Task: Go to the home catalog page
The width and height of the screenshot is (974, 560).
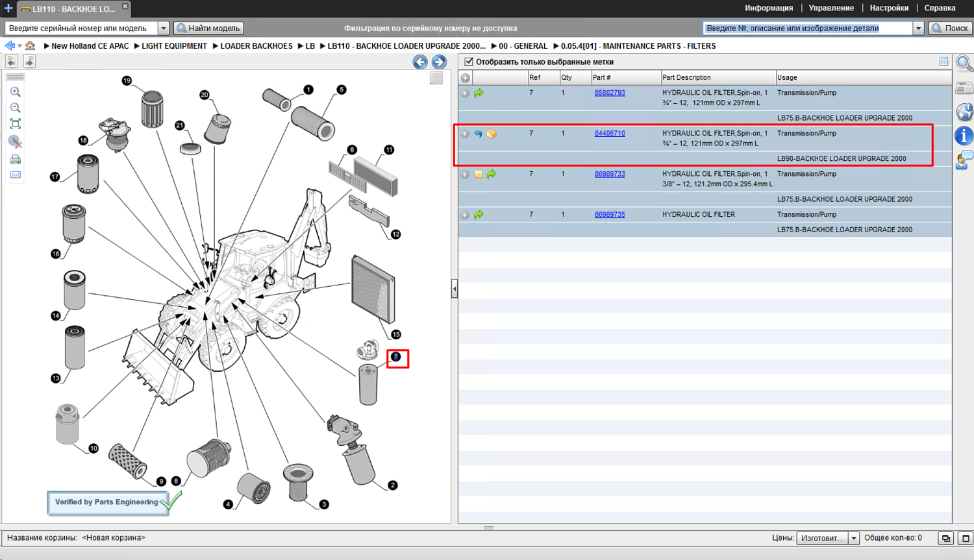Action: tap(30, 45)
